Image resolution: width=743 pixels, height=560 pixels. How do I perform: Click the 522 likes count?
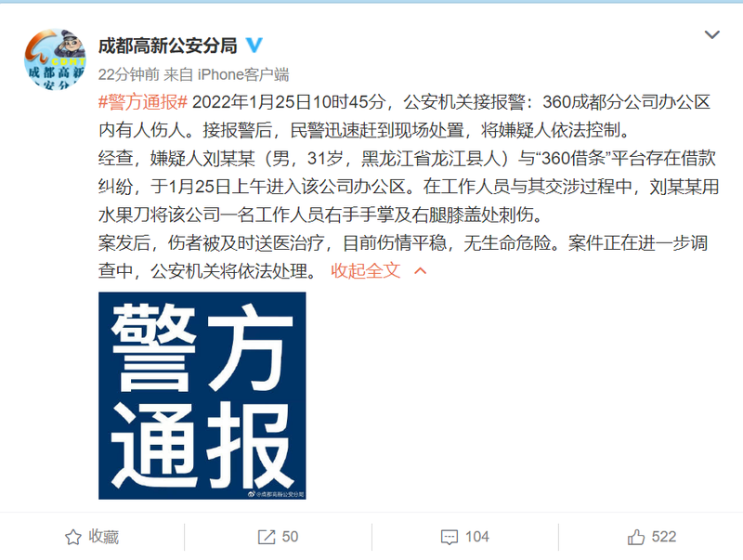click(x=664, y=537)
